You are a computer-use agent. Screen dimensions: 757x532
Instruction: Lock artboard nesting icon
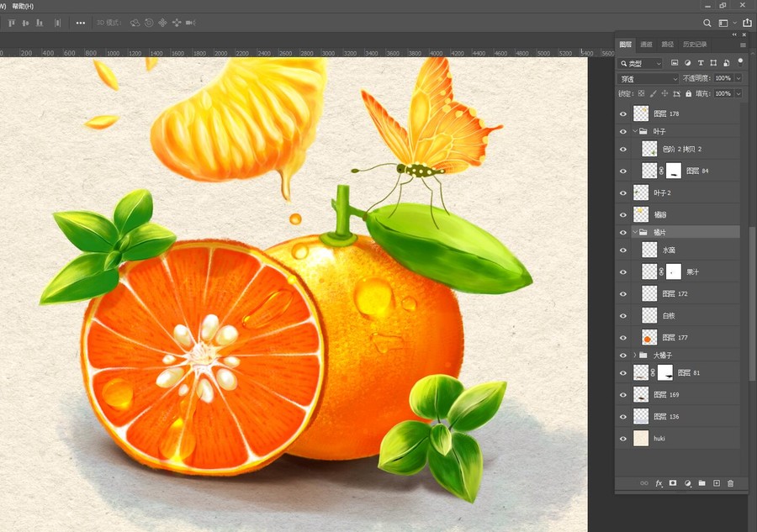(x=676, y=93)
